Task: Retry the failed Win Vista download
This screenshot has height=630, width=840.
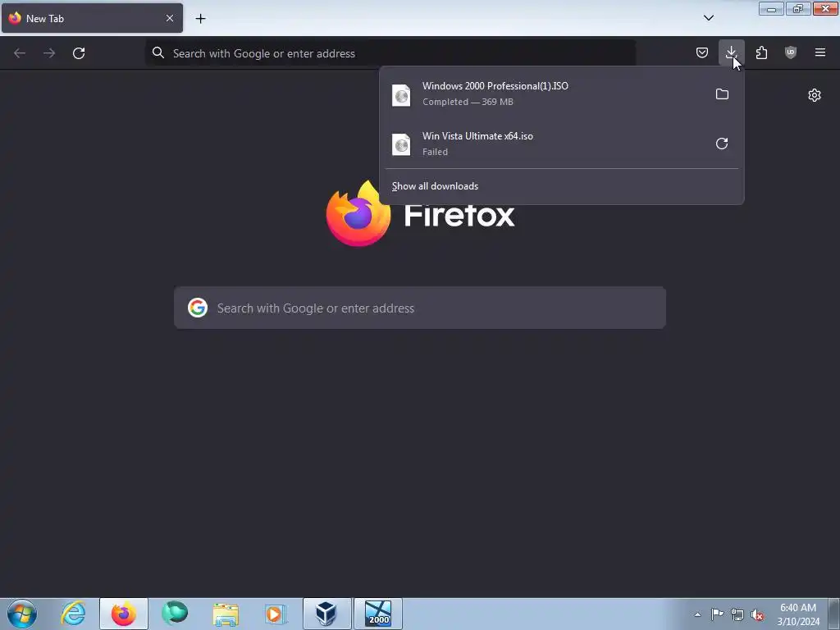Action: click(x=722, y=144)
